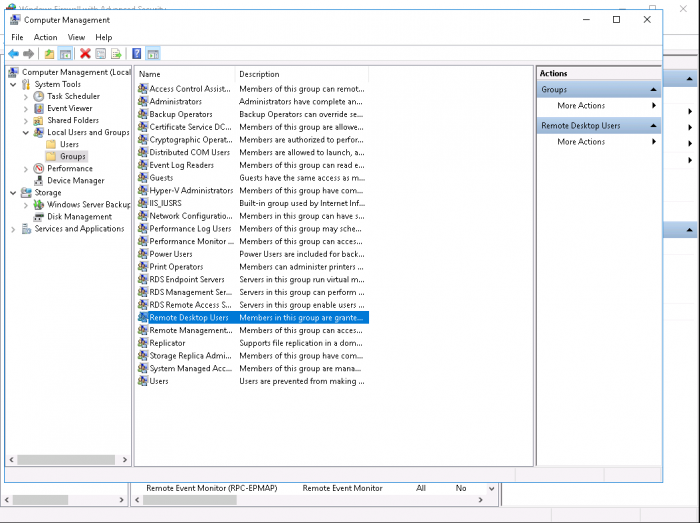Click tree pane scroll left arrow

point(11,460)
